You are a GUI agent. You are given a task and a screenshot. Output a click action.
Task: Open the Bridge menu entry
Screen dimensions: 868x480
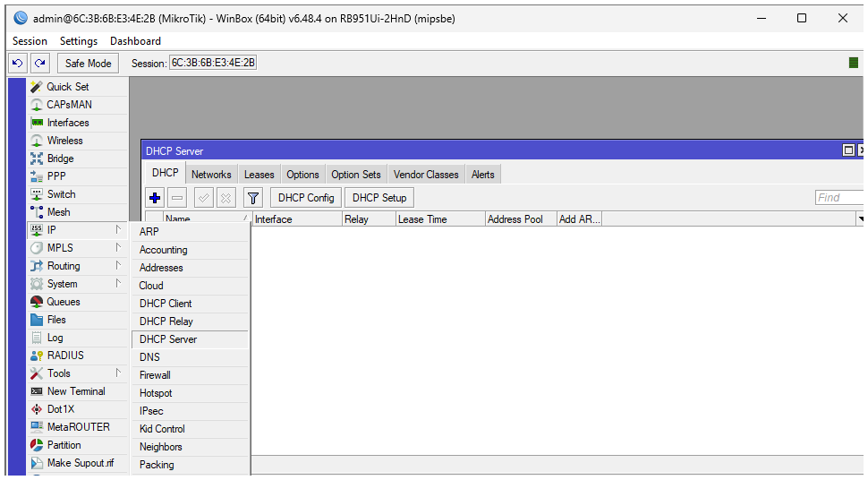pos(78,158)
